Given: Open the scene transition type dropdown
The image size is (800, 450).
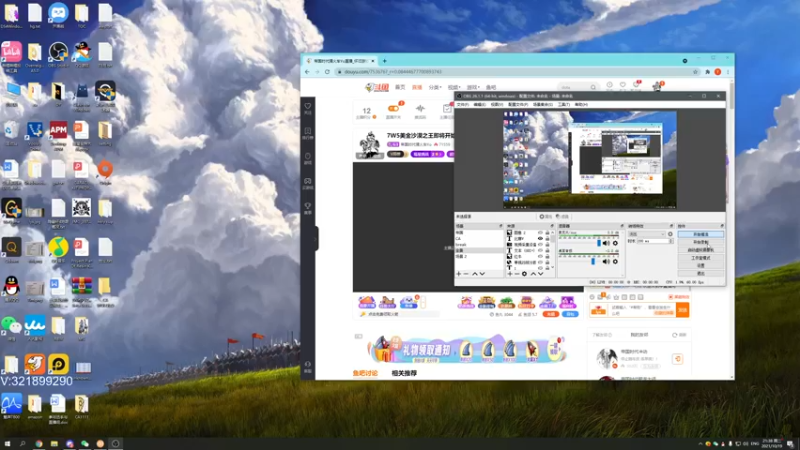Looking at the screenshot, I should coord(647,234).
